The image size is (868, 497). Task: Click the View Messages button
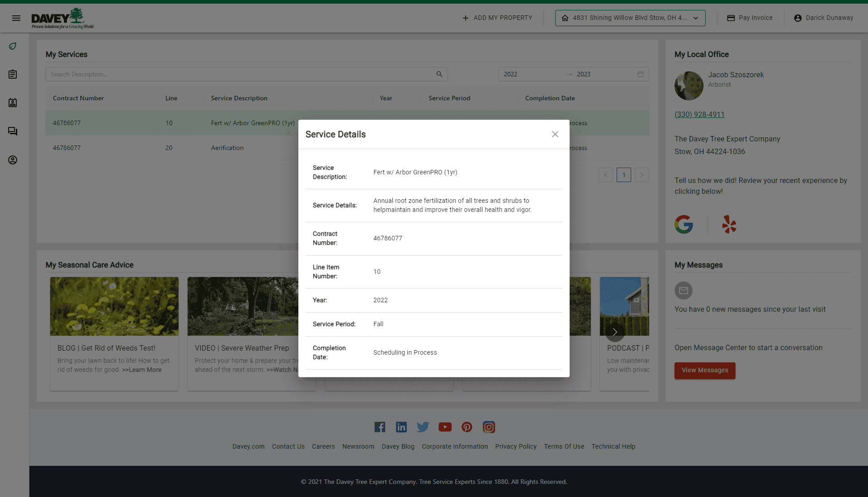pyautogui.click(x=704, y=370)
